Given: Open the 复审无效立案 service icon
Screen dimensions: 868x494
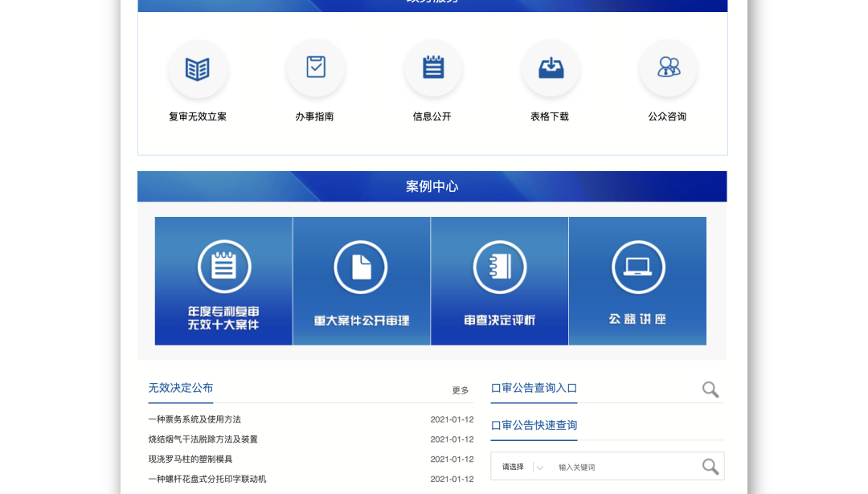Looking at the screenshot, I should [x=198, y=69].
